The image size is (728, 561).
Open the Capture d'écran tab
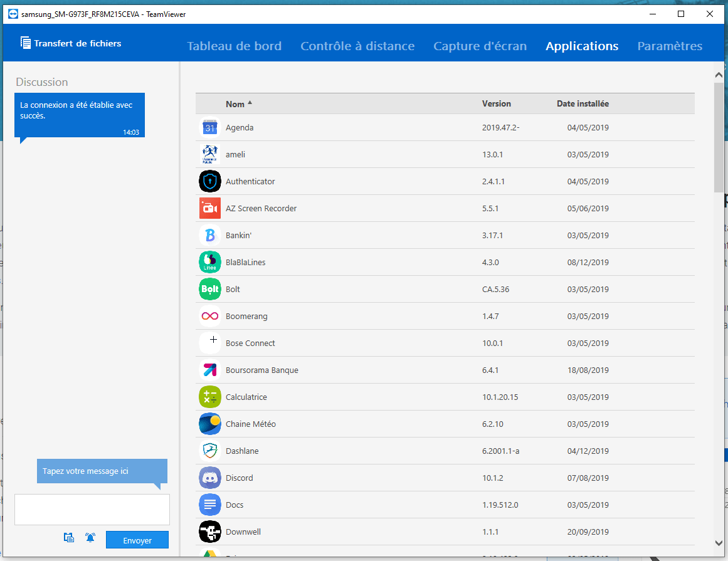click(480, 46)
